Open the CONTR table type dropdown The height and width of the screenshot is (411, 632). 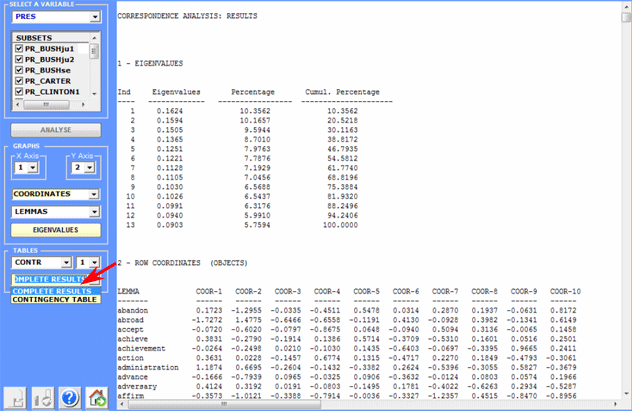tap(66, 263)
